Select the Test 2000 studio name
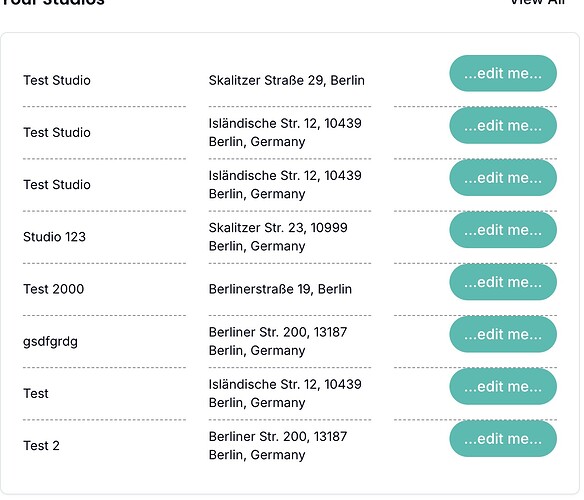The width and height of the screenshot is (584, 500). click(54, 289)
